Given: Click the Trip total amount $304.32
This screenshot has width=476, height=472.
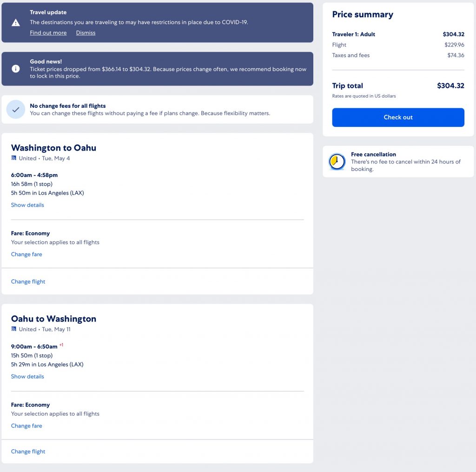Looking at the screenshot, I should click(x=450, y=85).
